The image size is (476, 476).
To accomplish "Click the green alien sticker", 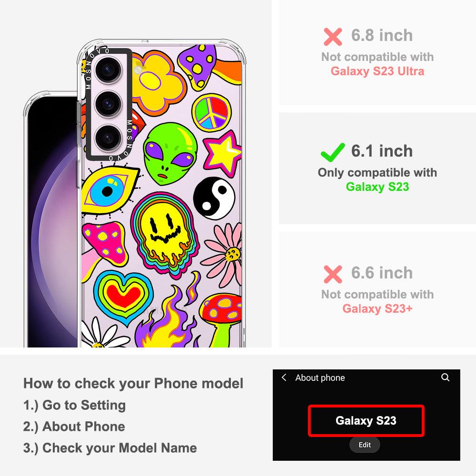I will (x=170, y=154).
